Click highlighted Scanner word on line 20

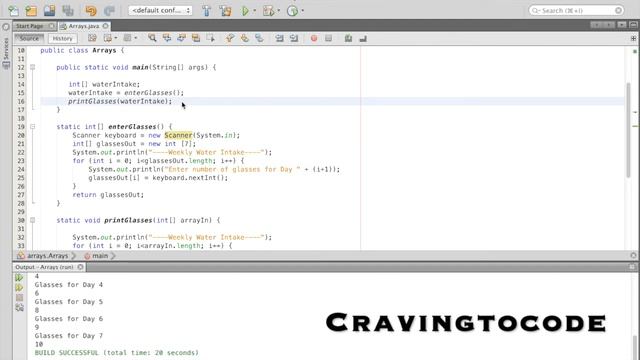tap(178, 135)
